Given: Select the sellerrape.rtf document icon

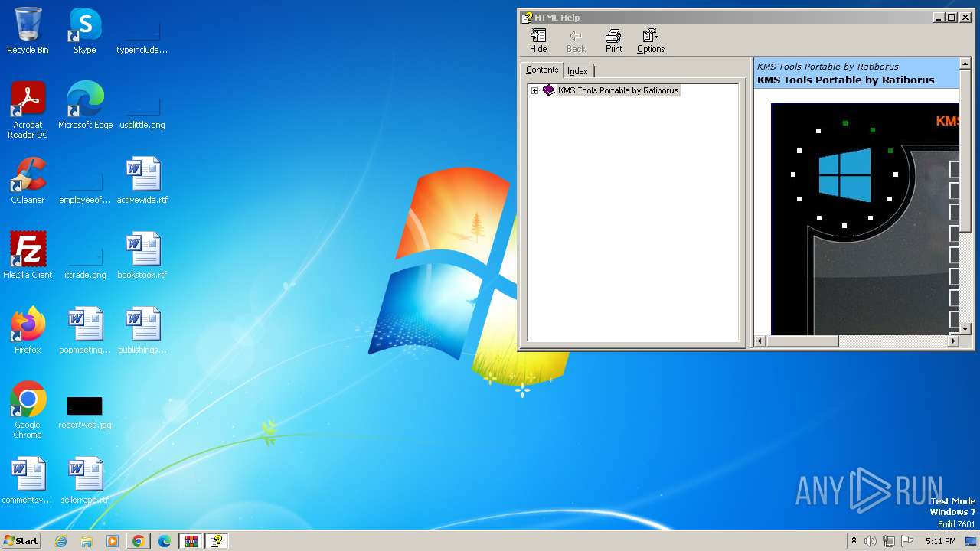Looking at the screenshot, I should 85,481.
